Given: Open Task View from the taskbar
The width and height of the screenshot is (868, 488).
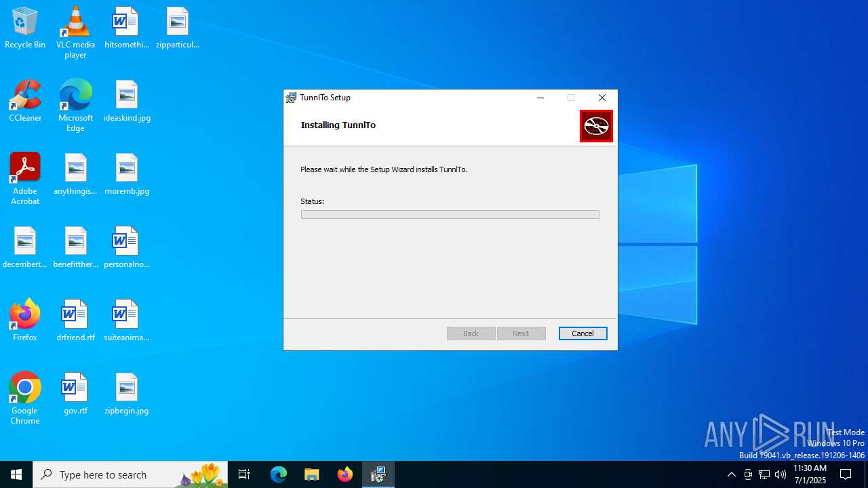Looking at the screenshot, I should (244, 474).
